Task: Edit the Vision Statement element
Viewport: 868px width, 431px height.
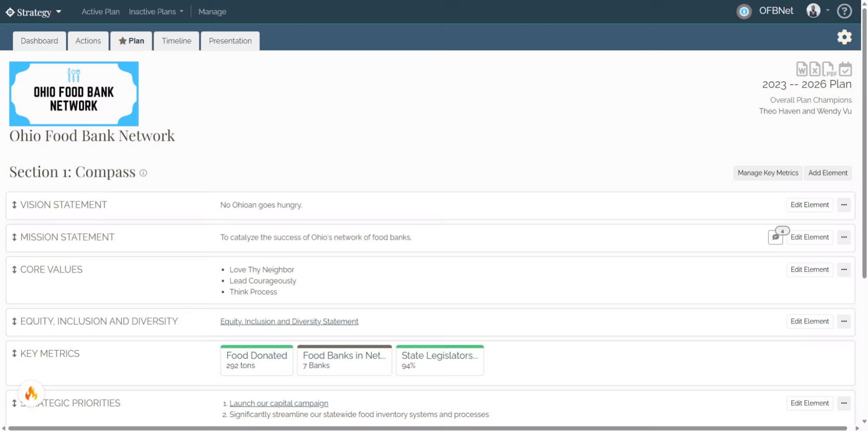Action: (809, 205)
